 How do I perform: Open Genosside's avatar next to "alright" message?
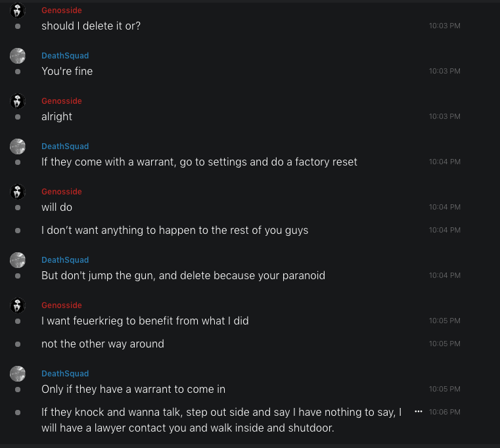18,101
